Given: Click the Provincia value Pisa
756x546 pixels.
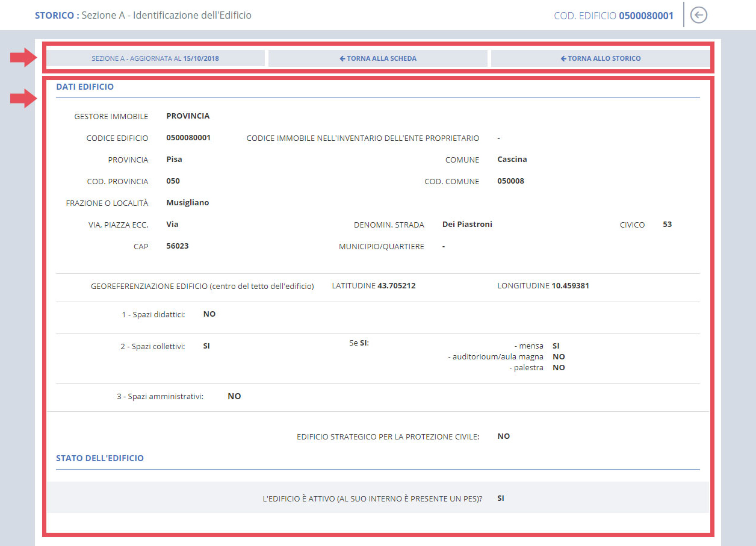Looking at the screenshot, I should [x=174, y=160].
